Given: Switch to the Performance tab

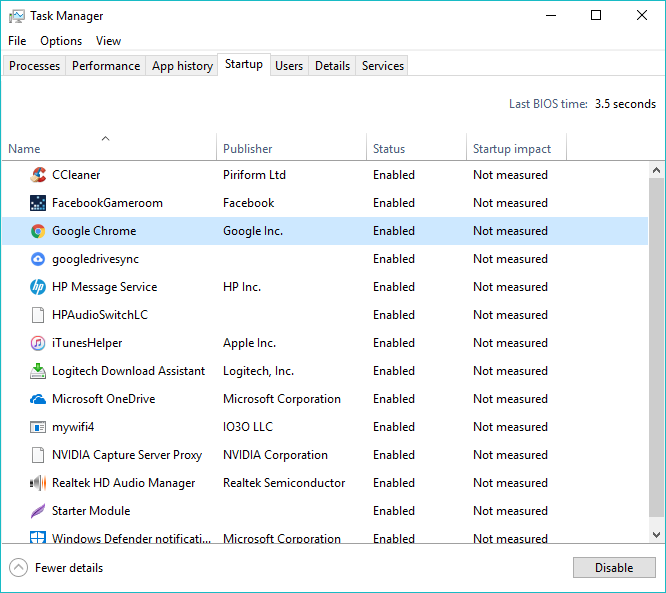Looking at the screenshot, I should [106, 66].
